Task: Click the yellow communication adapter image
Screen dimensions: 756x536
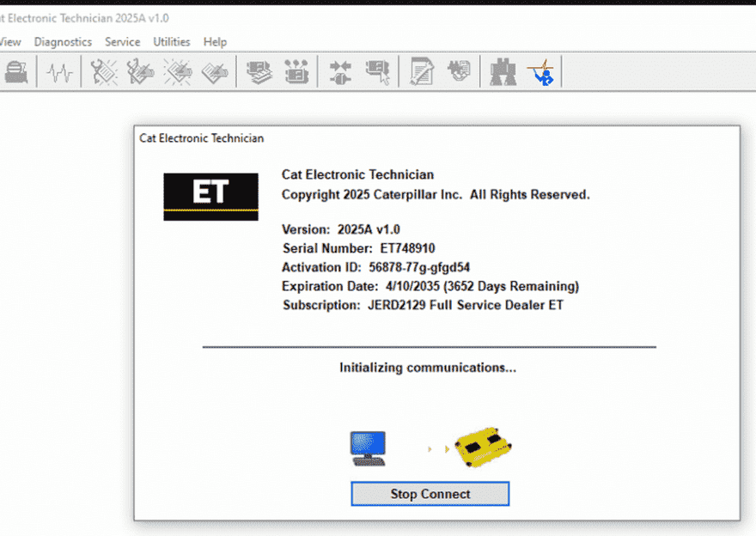Action: pyautogui.click(x=483, y=448)
